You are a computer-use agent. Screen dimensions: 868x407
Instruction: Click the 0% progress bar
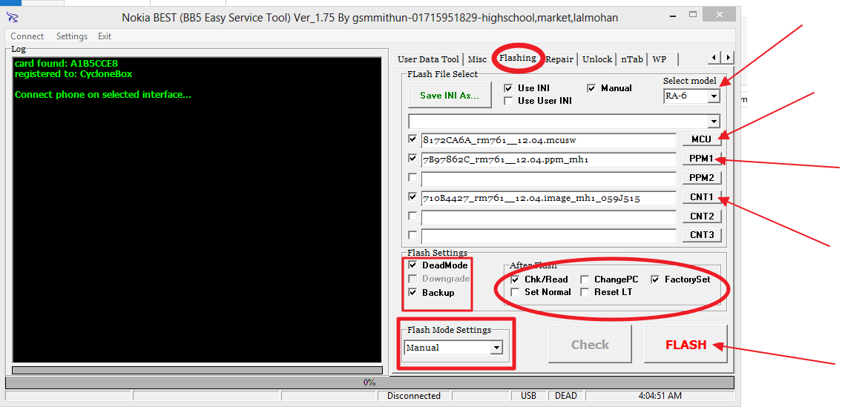click(369, 382)
